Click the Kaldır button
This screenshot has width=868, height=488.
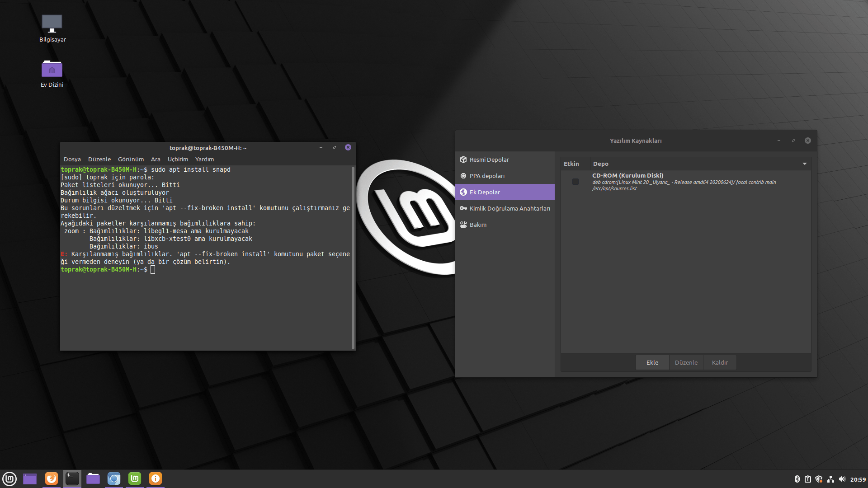720,362
